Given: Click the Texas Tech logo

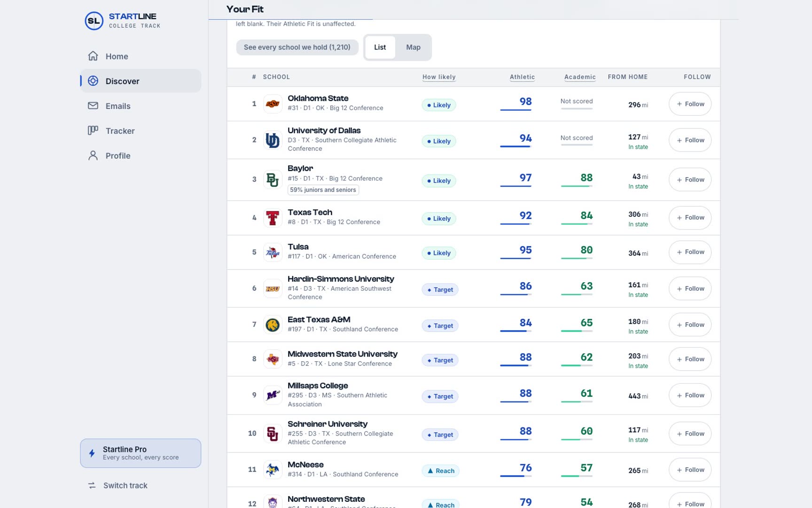Looking at the screenshot, I should click(273, 218).
